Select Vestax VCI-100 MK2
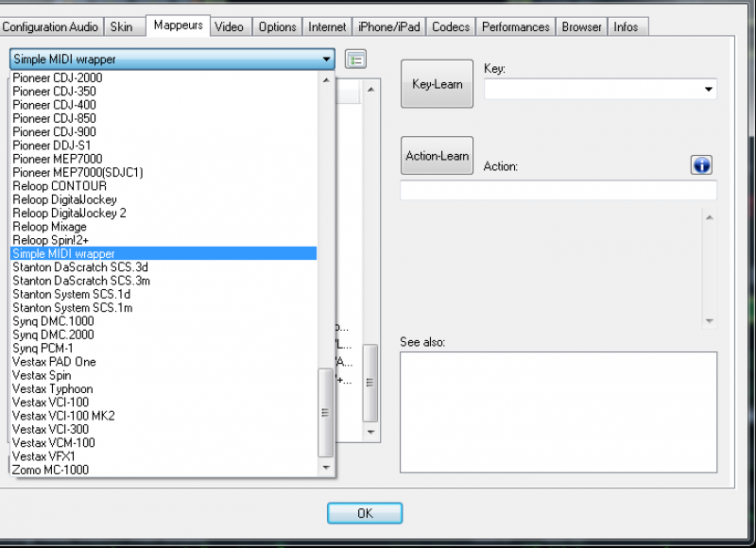756x548 pixels. (x=163, y=415)
